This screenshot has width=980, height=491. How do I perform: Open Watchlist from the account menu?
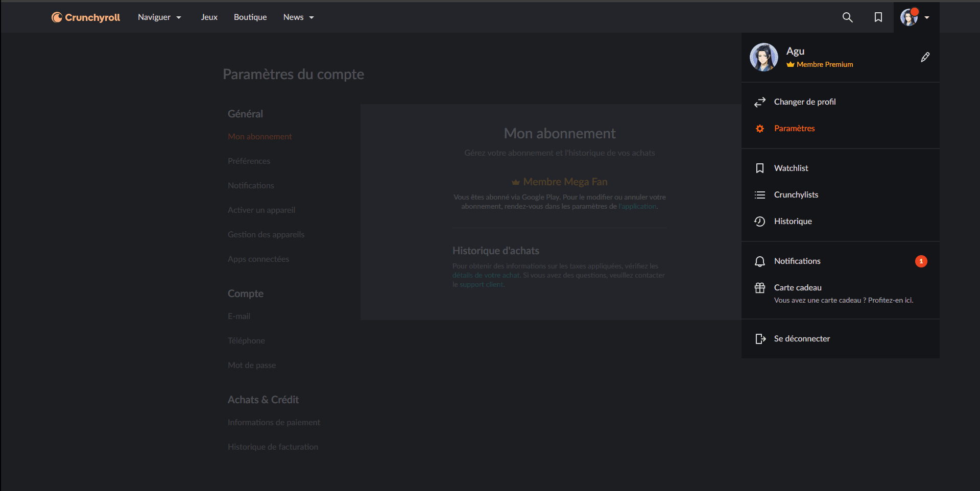(x=841, y=168)
